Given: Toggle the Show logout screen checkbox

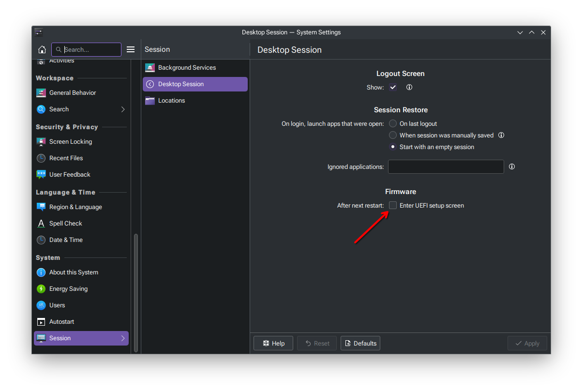Looking at the screenshot, I should [x=393, y=88].
